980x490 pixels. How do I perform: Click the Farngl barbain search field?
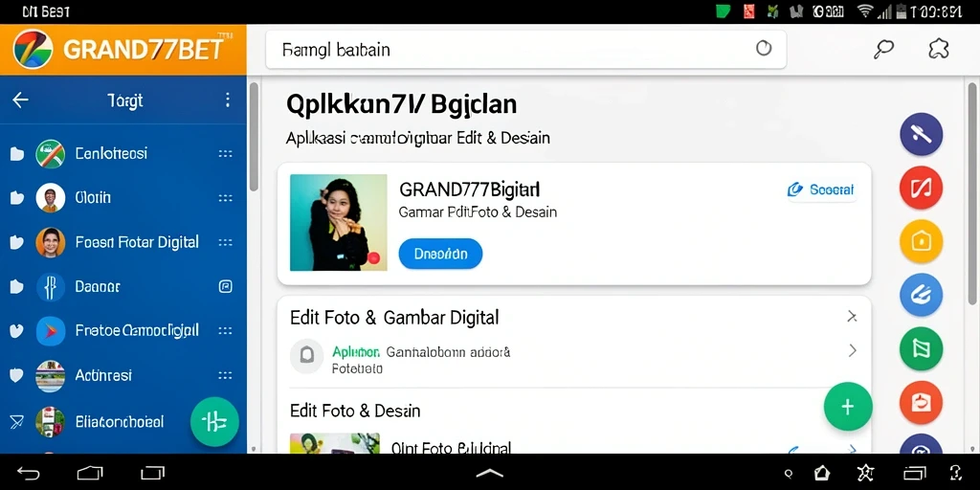525,50
